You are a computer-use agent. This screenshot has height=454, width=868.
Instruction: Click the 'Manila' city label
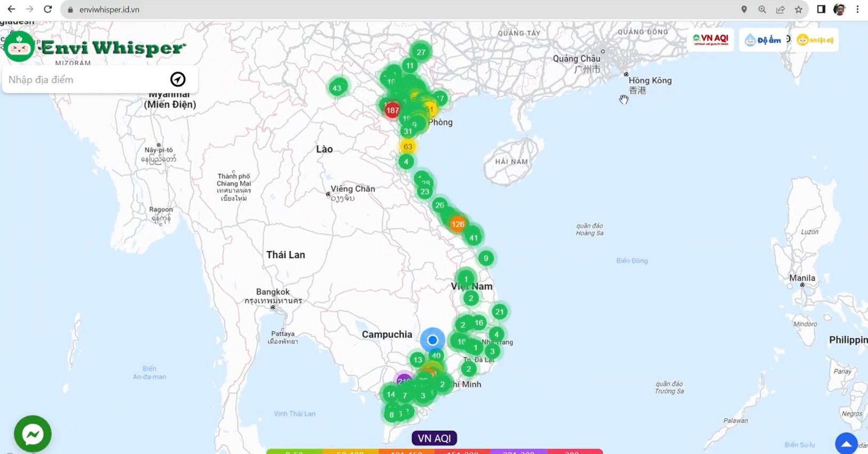coord(802,278)
